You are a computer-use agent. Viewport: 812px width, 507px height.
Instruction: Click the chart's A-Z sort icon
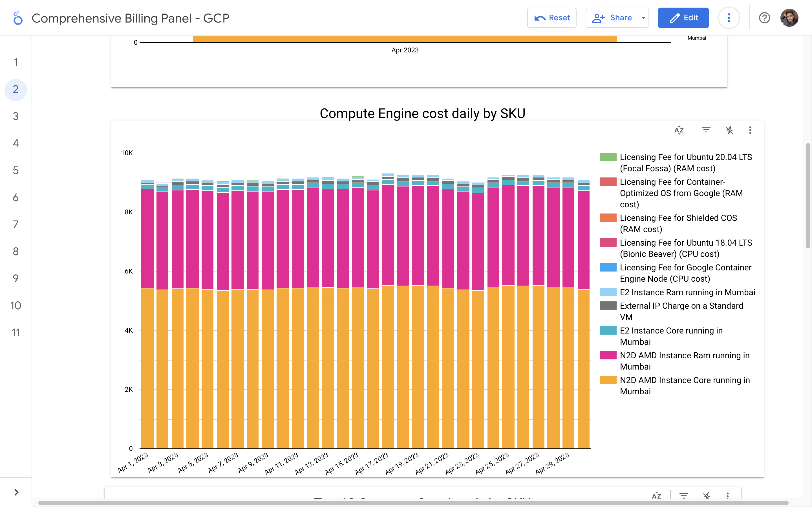point(679,130)
